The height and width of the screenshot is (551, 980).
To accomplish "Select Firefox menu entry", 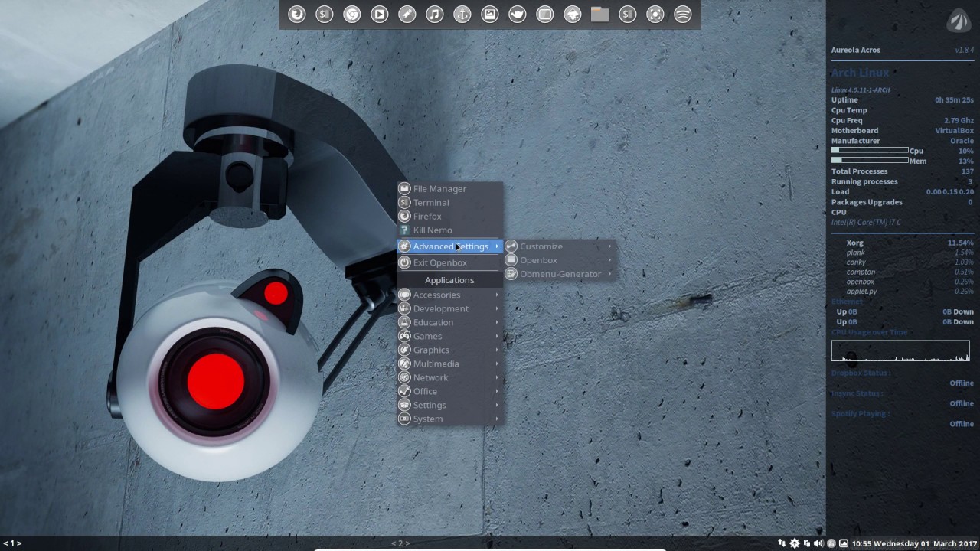I will point(449,216).
